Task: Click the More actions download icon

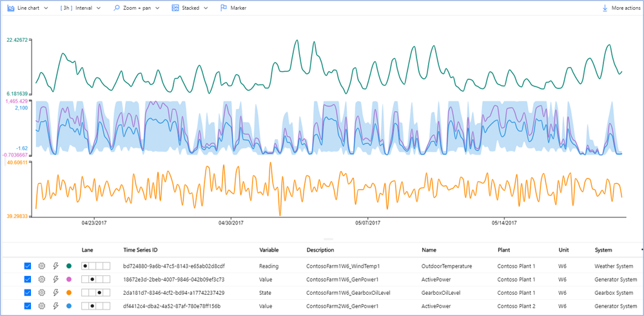Action: click(605, 8)
